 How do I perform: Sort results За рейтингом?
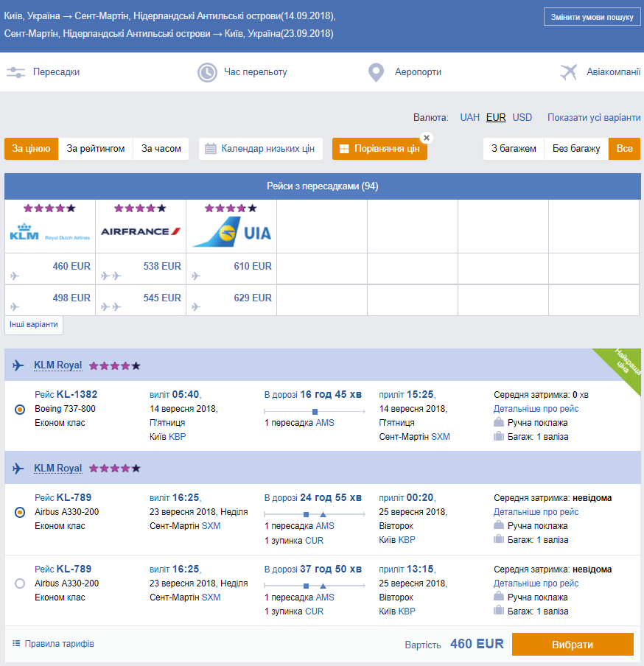(96, 149)
